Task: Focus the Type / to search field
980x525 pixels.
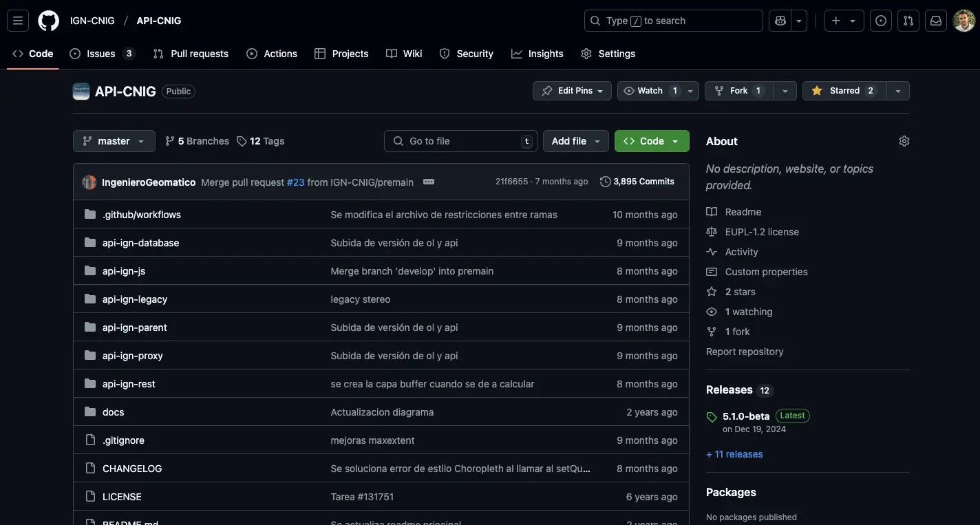Action: [673, 21]
